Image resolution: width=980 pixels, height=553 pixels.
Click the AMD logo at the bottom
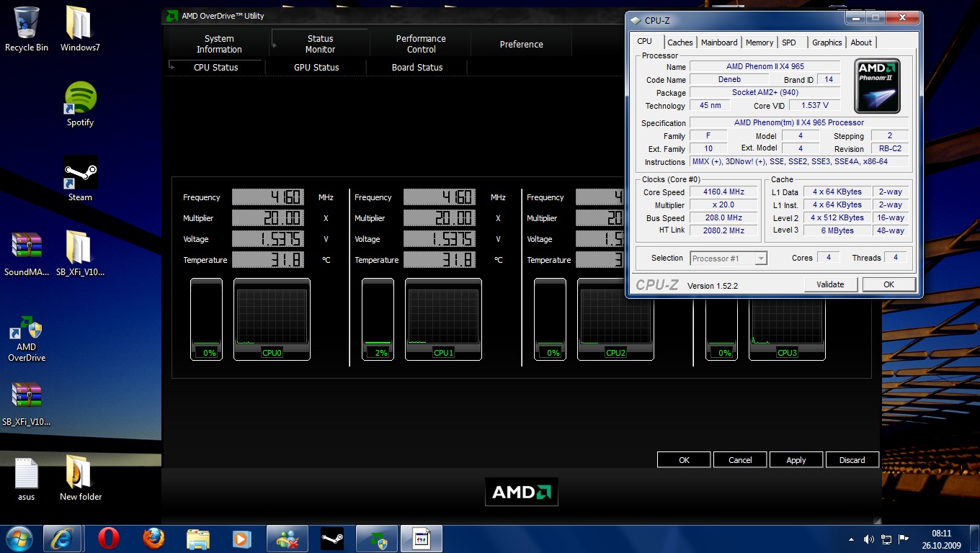point(522,492)
